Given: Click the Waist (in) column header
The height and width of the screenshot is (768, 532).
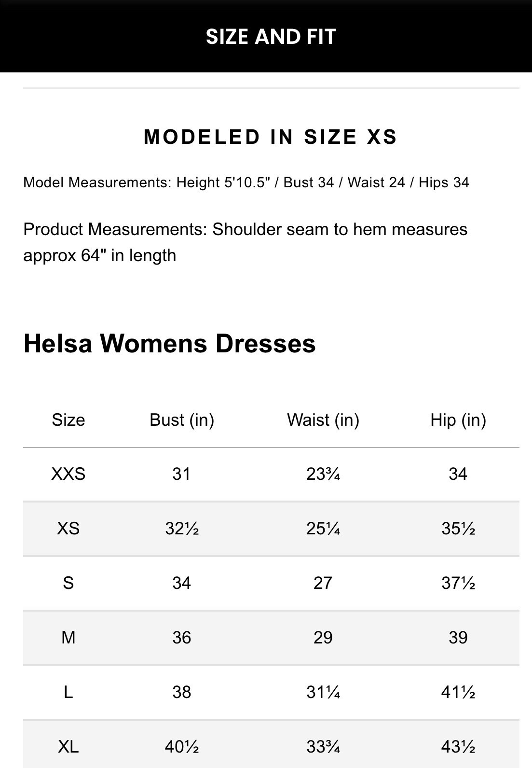Looking at the screenshot, I should 323,420.
